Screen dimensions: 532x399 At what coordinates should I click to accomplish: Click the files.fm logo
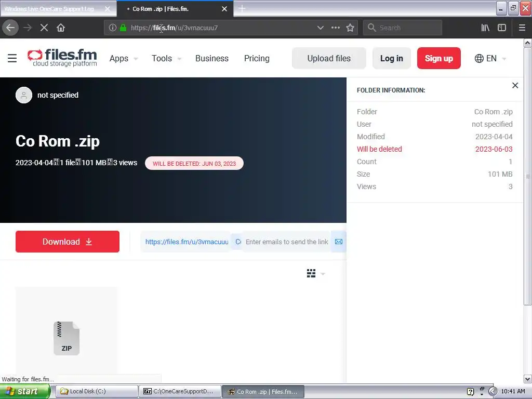62,58
